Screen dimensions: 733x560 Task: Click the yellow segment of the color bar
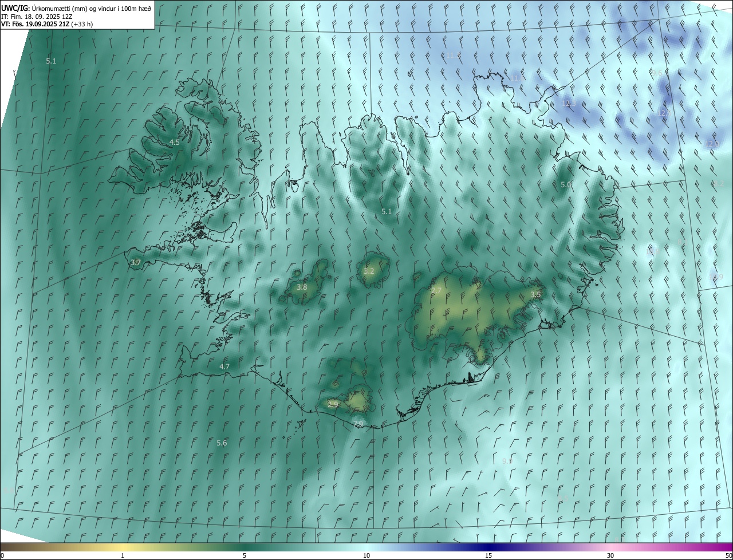coord(123,547)
